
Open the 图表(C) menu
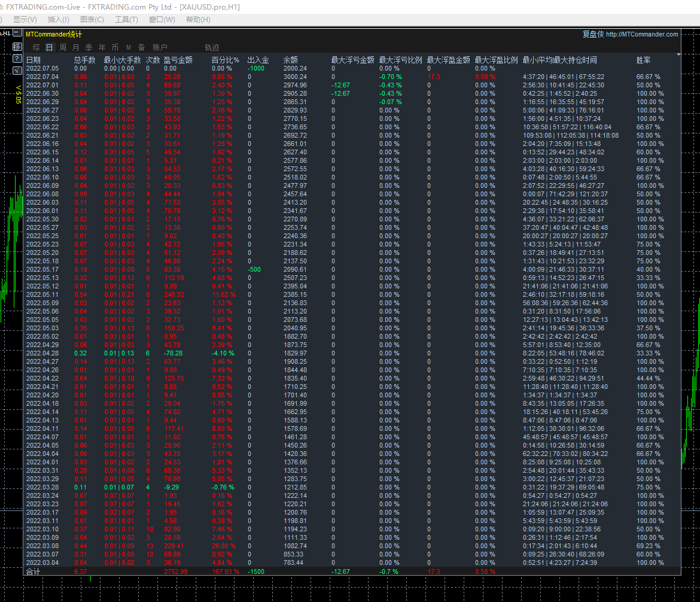92,20
